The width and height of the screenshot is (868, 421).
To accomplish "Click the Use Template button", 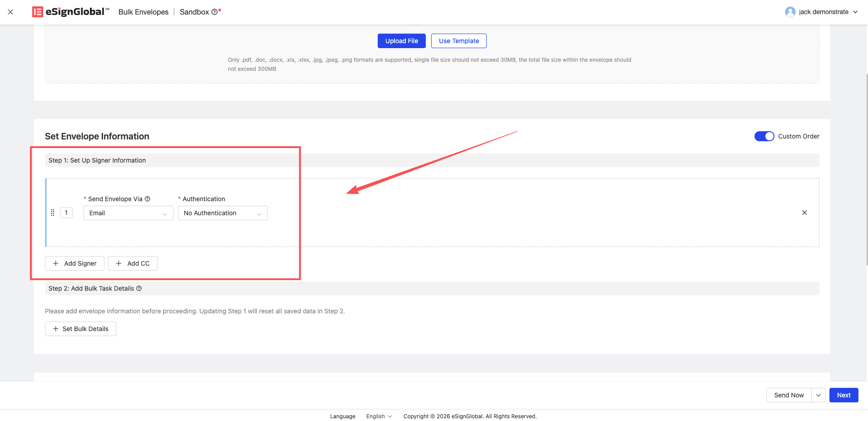I will 459,41.
